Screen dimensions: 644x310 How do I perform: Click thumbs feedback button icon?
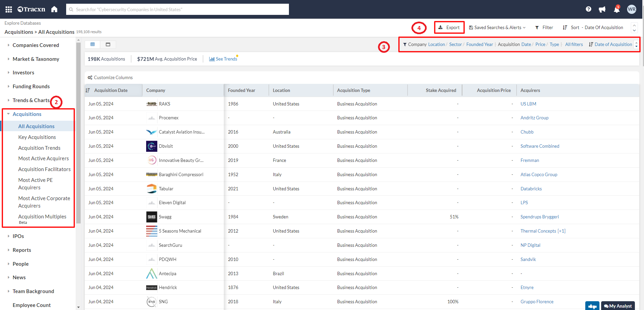click(x=592, y=306)
